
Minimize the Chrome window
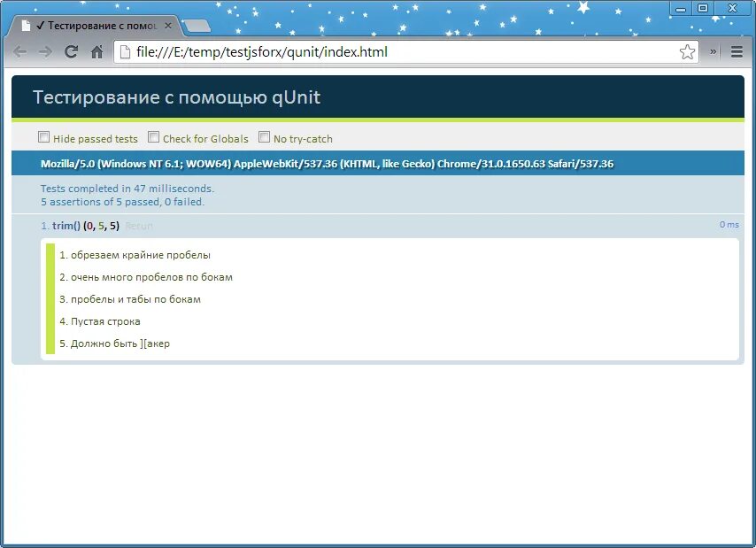pos(681,8)
